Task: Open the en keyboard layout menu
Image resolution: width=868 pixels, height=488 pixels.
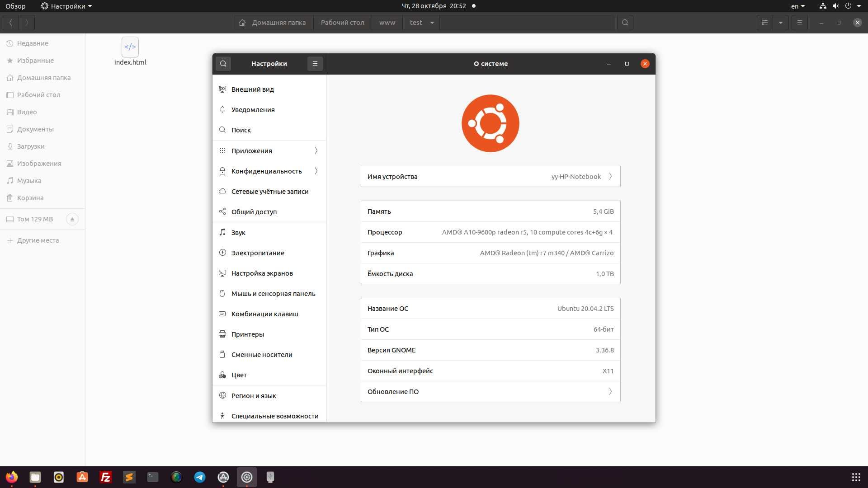Action: click(x=798, y=6)
